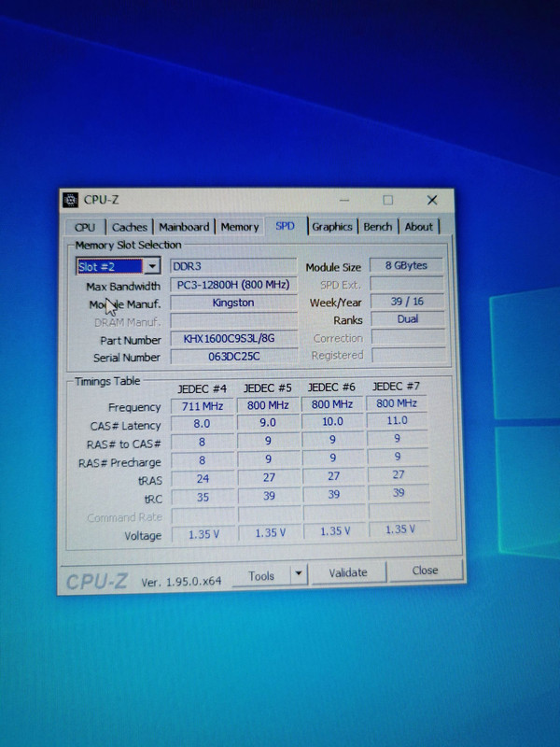
Task: Click the empty SPD Ext. field
Action: pos(407,284)
